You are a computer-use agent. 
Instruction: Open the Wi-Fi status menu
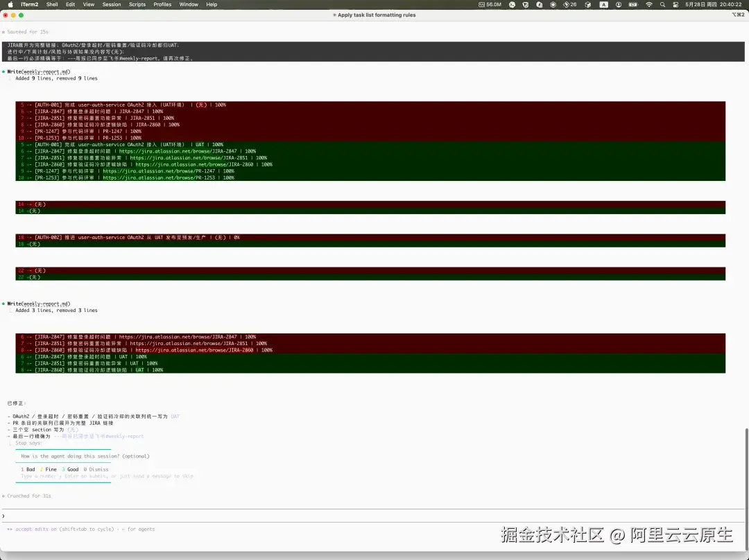tap(649, 4)
